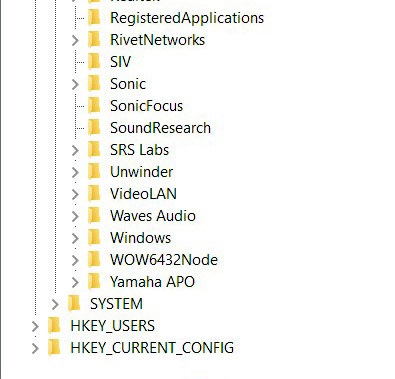The height and width of the screenshot is (379, 395).
Task: Expand the Sonic registry key
Action: [75, 84]
